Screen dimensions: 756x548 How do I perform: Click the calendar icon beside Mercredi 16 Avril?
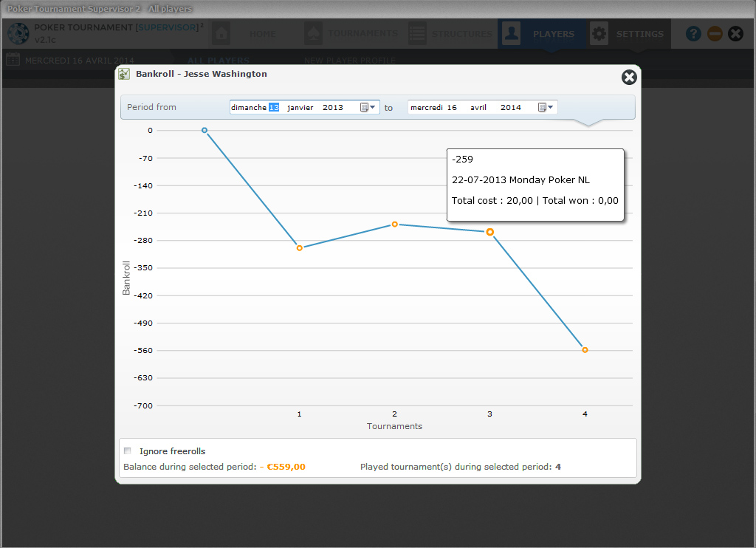(x=13, y=60)
